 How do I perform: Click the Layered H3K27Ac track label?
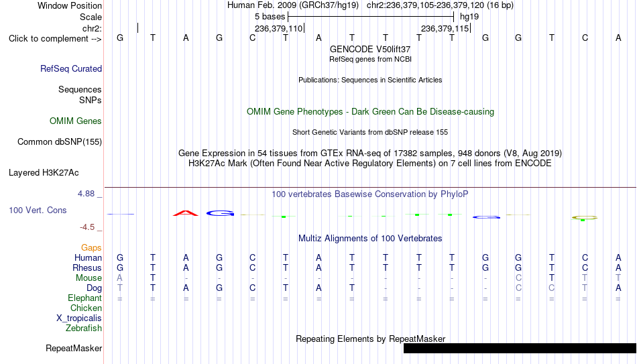[44, 173]
